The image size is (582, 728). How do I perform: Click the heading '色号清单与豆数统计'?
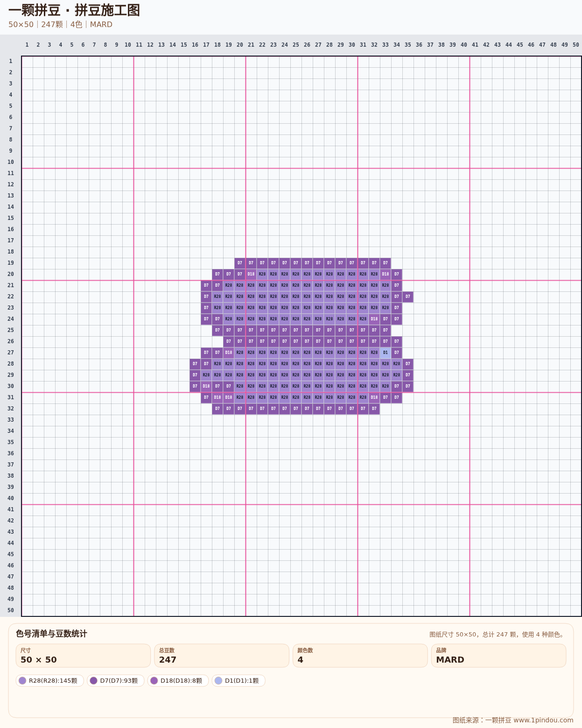[51, 634]
